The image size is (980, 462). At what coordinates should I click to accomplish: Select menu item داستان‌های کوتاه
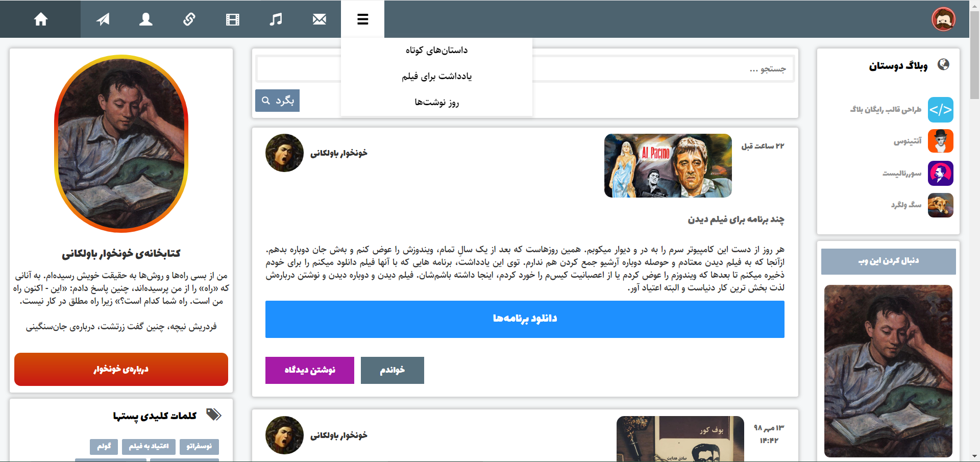(x=436, y=50)
